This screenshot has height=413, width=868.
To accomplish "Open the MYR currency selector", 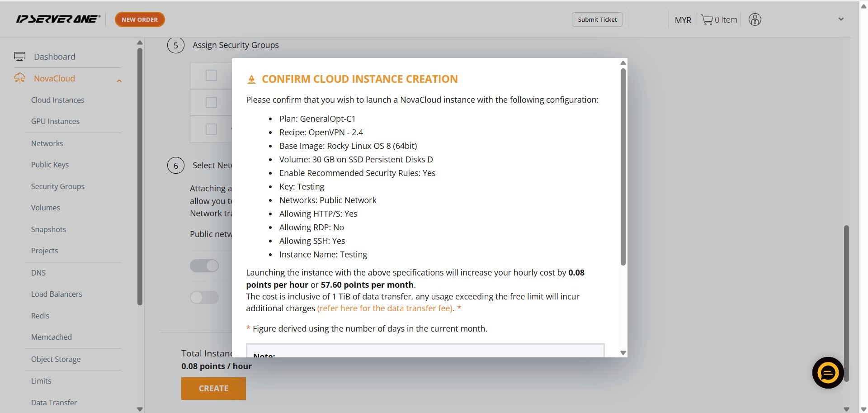I will [x=683, y=20].
